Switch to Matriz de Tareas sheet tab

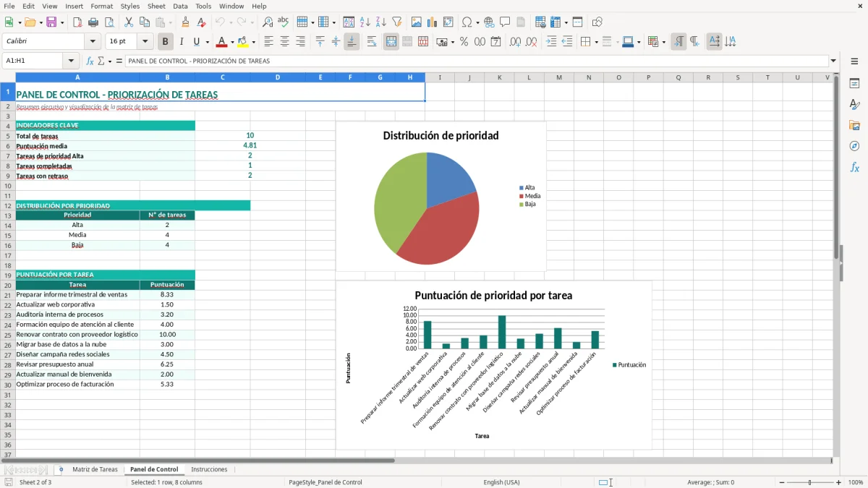95,469
